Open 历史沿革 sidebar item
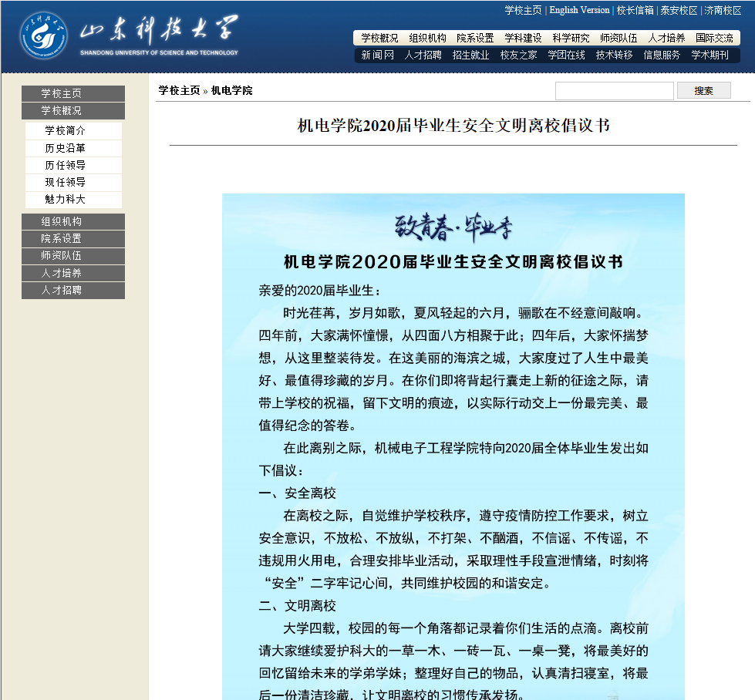 [73, 148]
